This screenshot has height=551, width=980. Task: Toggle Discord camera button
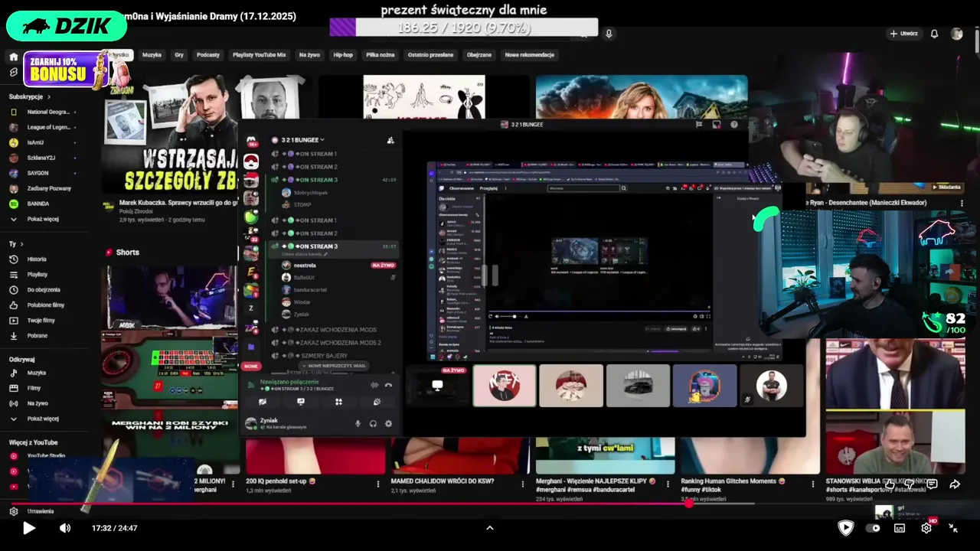pos(263,402)
